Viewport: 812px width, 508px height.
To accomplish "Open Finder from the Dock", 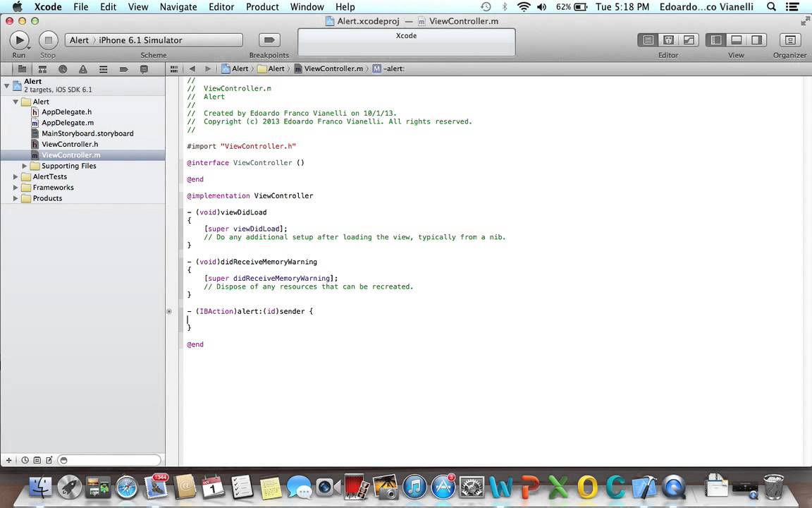I will point(40,488).
